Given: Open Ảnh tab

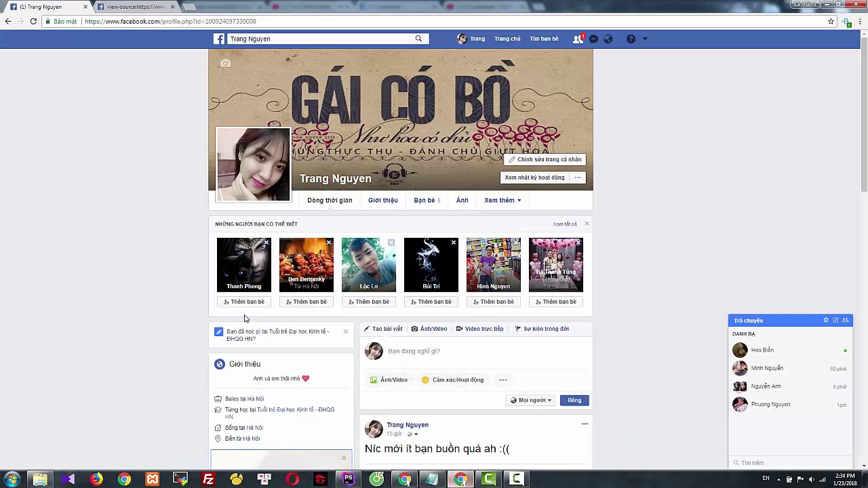Looking at the screenshot, I should pos(462,200).
